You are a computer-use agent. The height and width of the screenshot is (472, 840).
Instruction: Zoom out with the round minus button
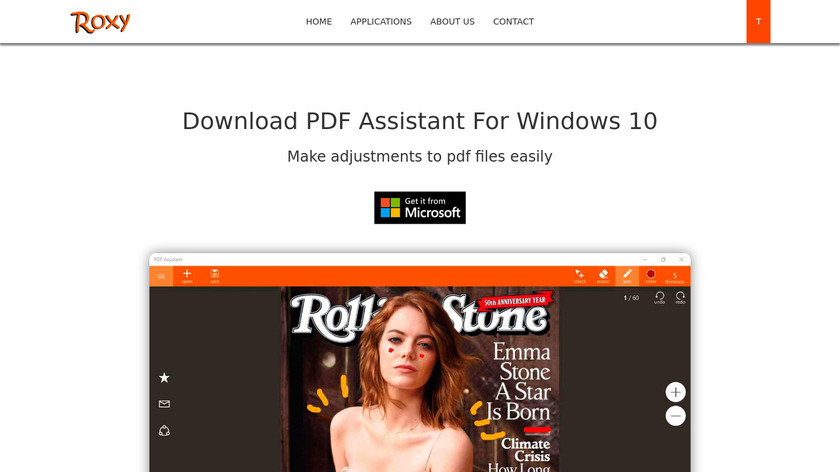pyautogui.click(x=676, y=416)
